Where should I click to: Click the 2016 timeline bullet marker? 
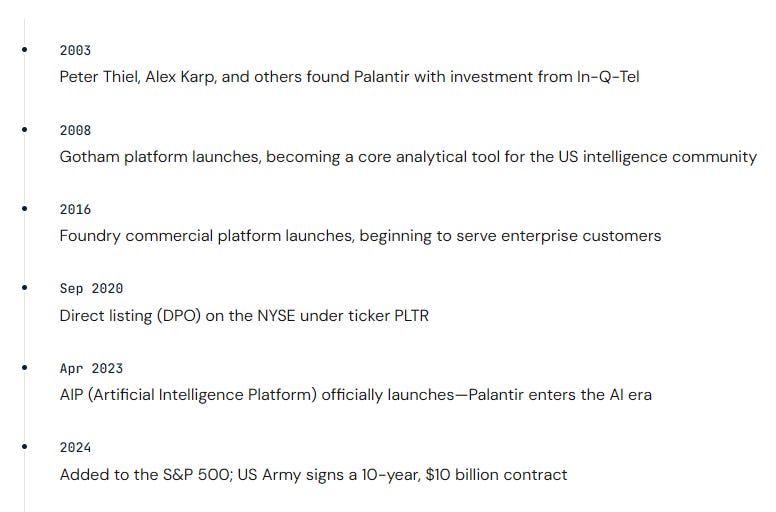(25, 208)
